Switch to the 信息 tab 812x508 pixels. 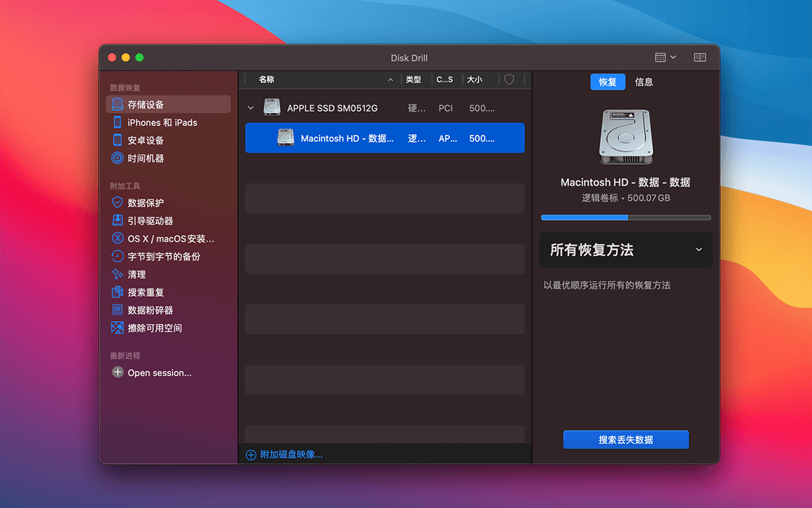(x=644, y=82)
